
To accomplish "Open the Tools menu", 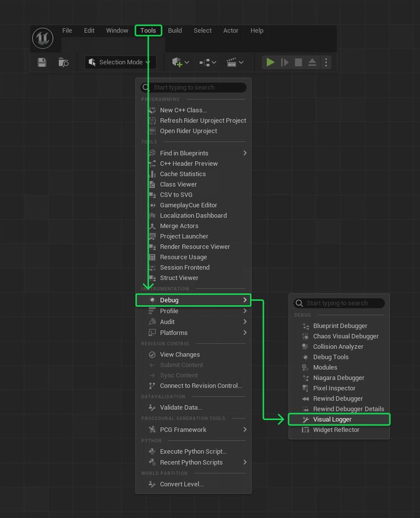I will [x=148, y=30].
